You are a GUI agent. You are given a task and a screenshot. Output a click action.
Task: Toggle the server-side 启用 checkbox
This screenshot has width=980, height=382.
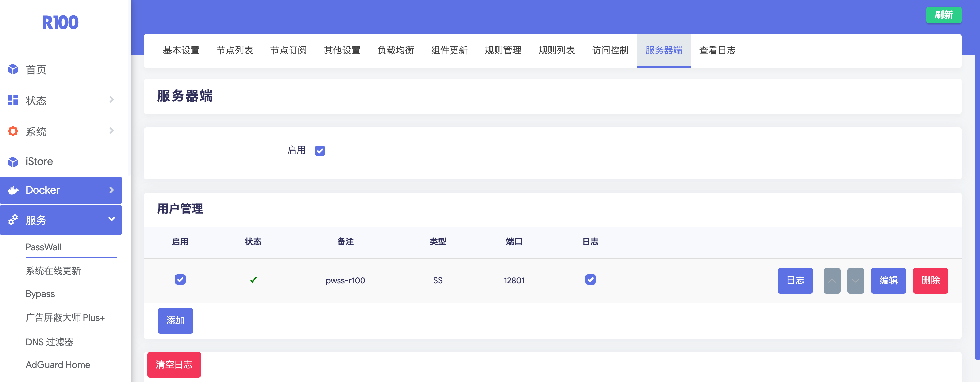[x=320, y=151]
